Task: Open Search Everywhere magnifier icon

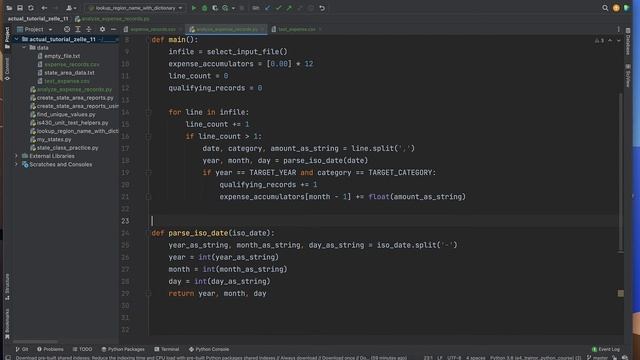Action: [x=605, y=8]
